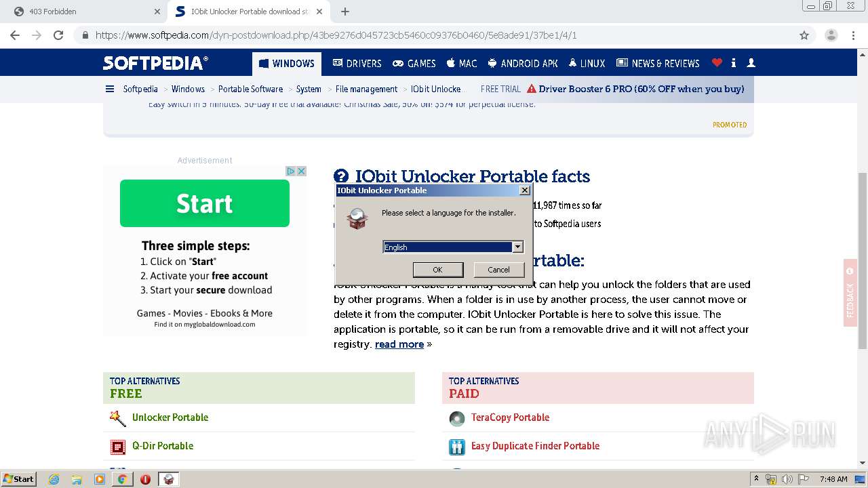
Task: Click the volume icon in system tray
Action: 787,479
